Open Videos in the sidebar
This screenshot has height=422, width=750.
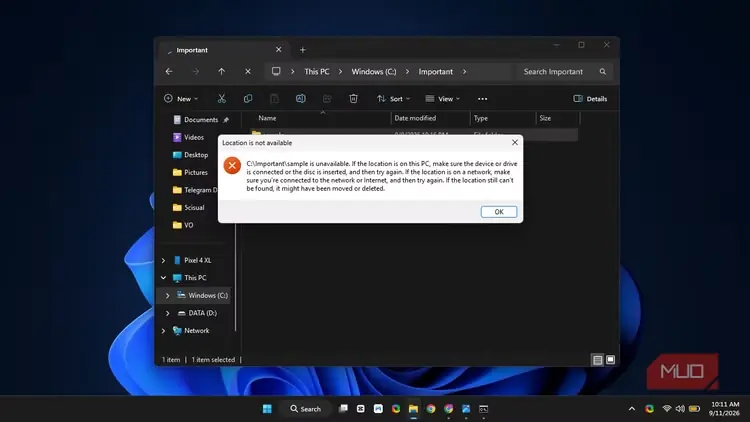click(x=193, y=137)
